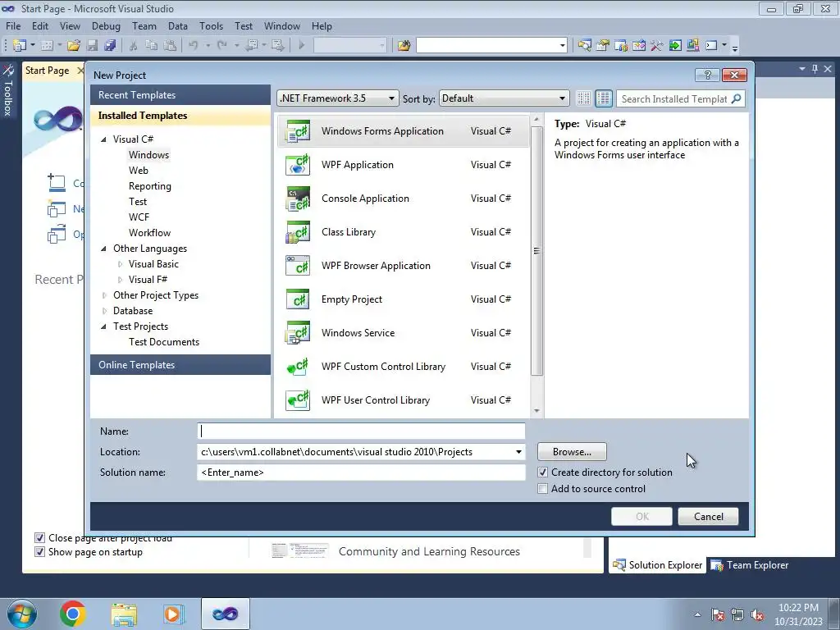Click into the Solution name field
Viewport: 840px width, 630px height.
(361, 472)
